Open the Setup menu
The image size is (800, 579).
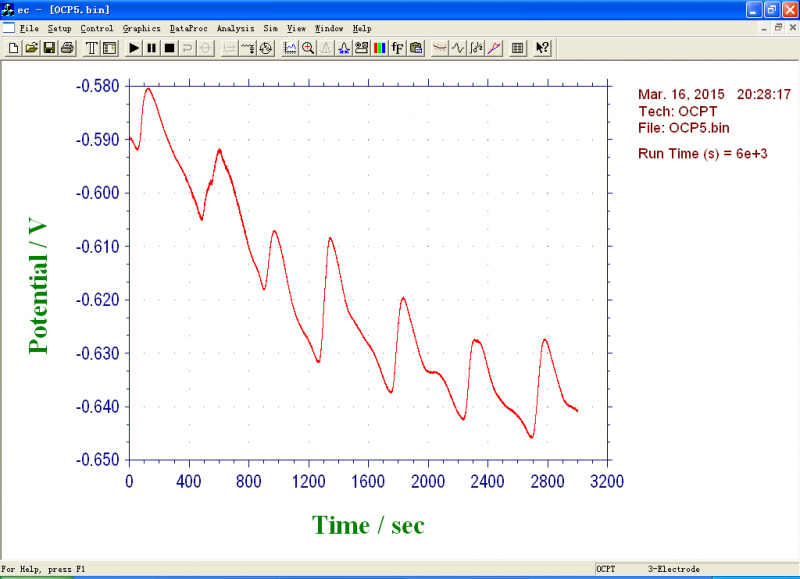(60, 29)
